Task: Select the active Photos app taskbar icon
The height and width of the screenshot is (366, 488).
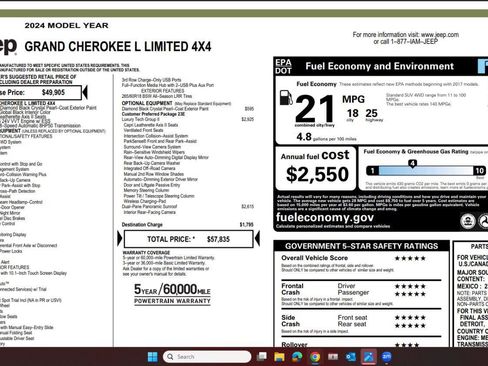Action: click(x=369, y=357)
